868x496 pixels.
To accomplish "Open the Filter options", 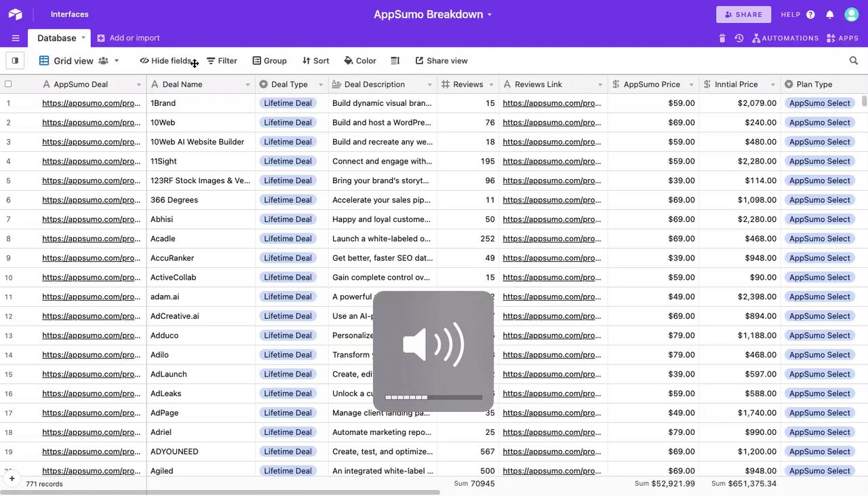I will [222, 60].
